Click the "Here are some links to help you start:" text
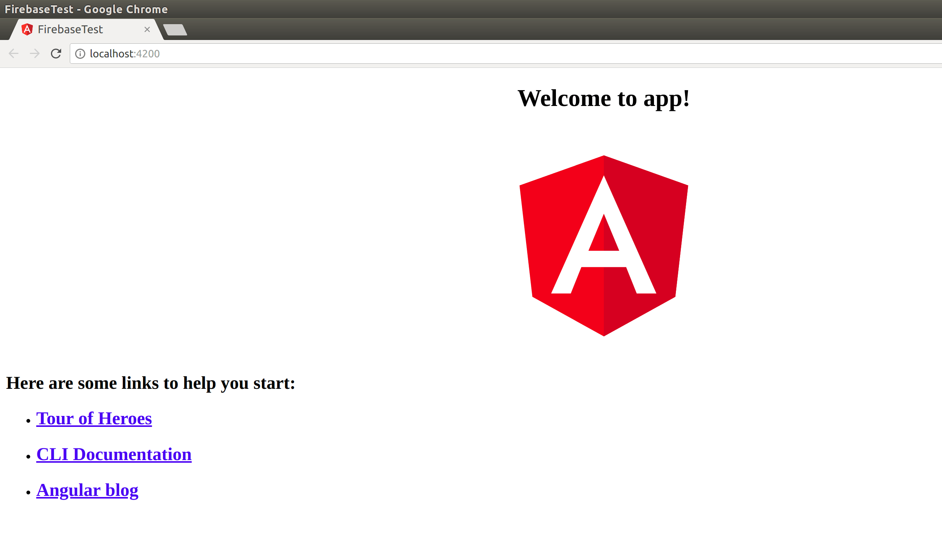This screenshot has height=560, width=942. click(x=151, y=383)
